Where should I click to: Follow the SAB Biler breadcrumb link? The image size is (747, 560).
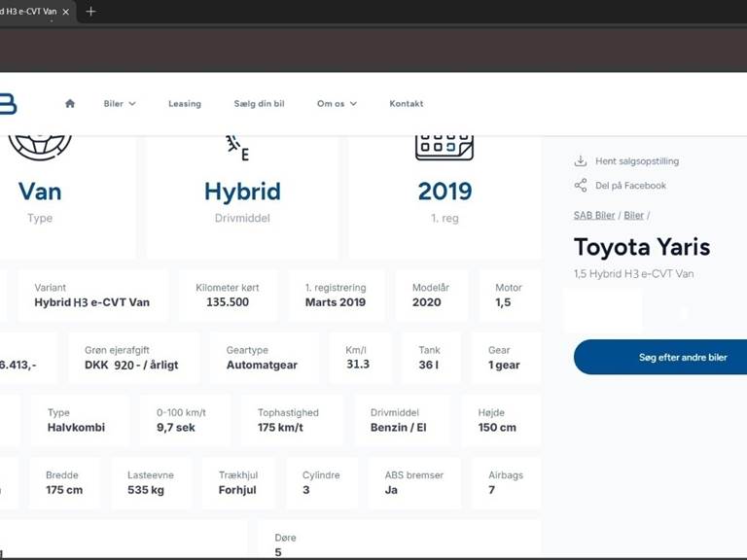593,215
